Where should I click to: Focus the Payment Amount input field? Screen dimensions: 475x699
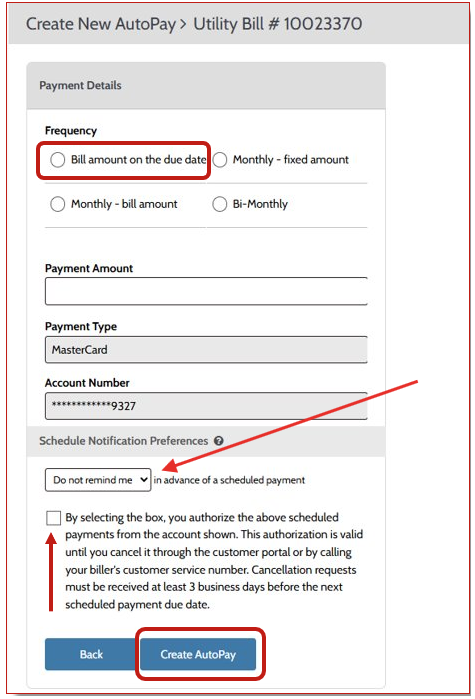tap(206, 291)
